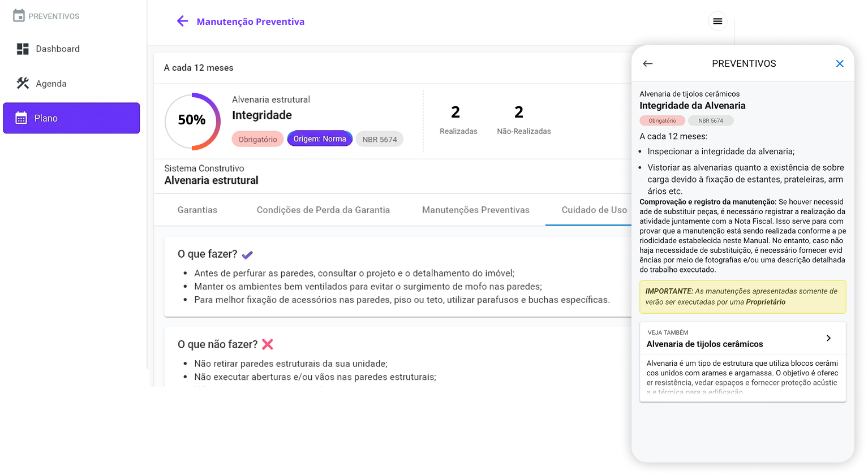Image resolution: width=868 pixels, height=476 pixels.
Task: Open the Manutenções Preventivas tab
Action: 475,210
